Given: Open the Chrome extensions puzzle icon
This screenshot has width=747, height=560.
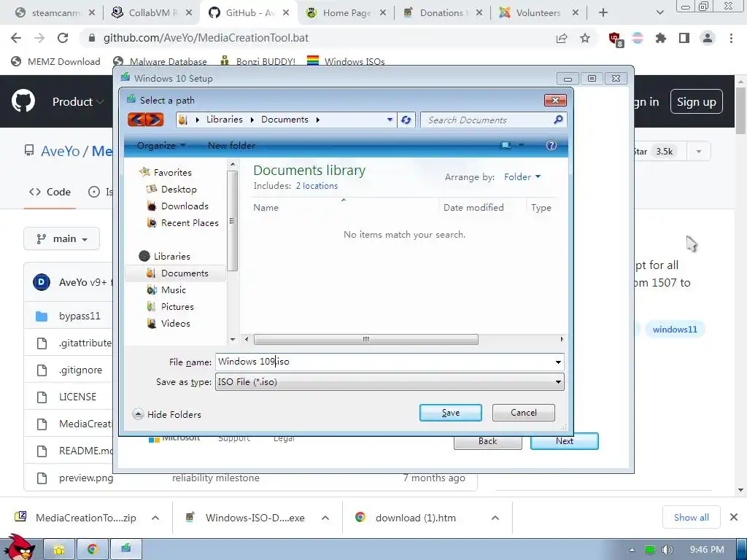Looking at the screenshot, I should [661, 38].
